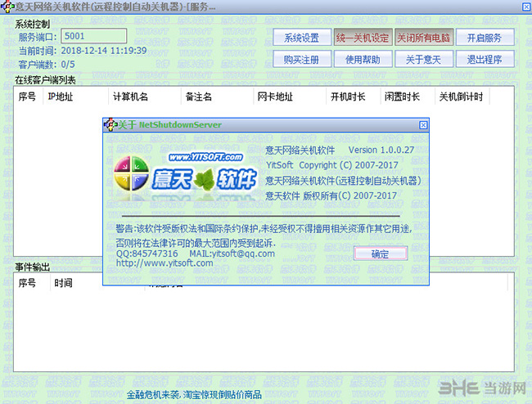Open the 金融危机来袭 Taobao ad link

coord(195,394)
